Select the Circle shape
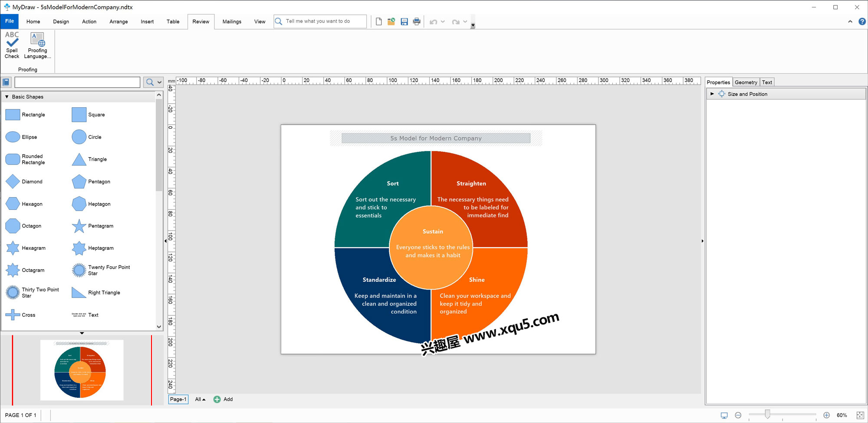Viewport: 868px width, 423px height. coord(87,137)
